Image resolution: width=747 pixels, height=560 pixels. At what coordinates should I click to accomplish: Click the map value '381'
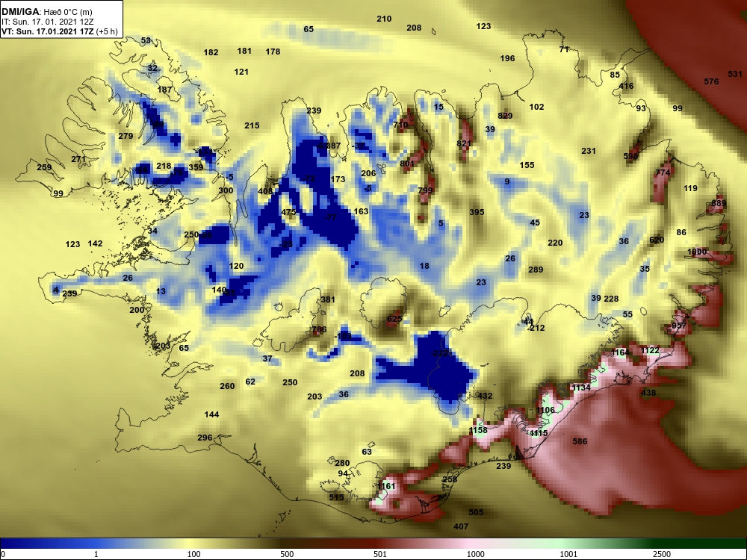click(x=328, y=300)
